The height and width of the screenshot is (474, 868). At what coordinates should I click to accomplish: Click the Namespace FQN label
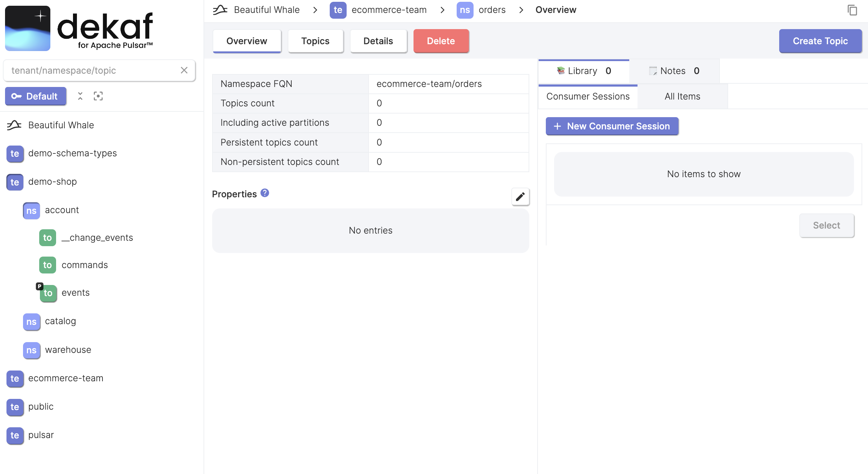[256, 84]
